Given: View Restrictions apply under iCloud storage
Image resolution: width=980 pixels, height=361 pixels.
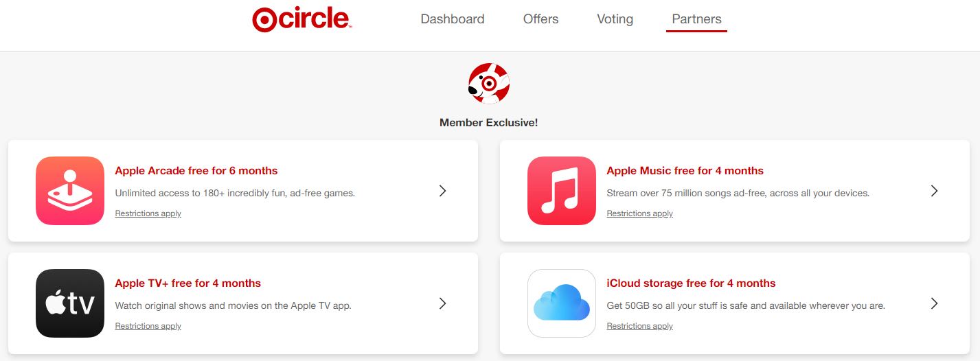Looking at the screenshot, I should pyautogui.click(x=640, y=326).
